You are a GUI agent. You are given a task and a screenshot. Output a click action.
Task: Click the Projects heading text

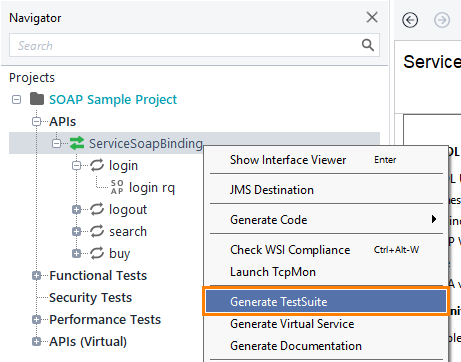32,78
